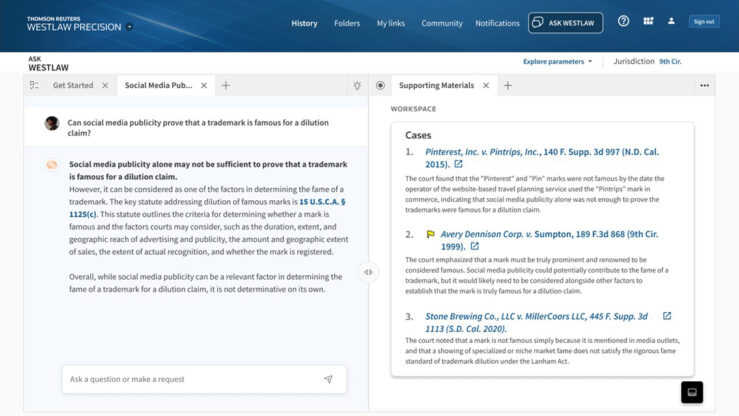Screen dimensions: 739x416
Task: Click the lightbulb tips icon
Action: (x=357, y=85)
